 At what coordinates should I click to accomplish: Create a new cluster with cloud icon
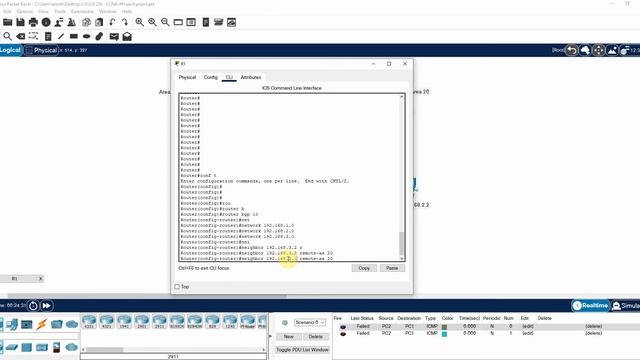[x=585, y=50]
